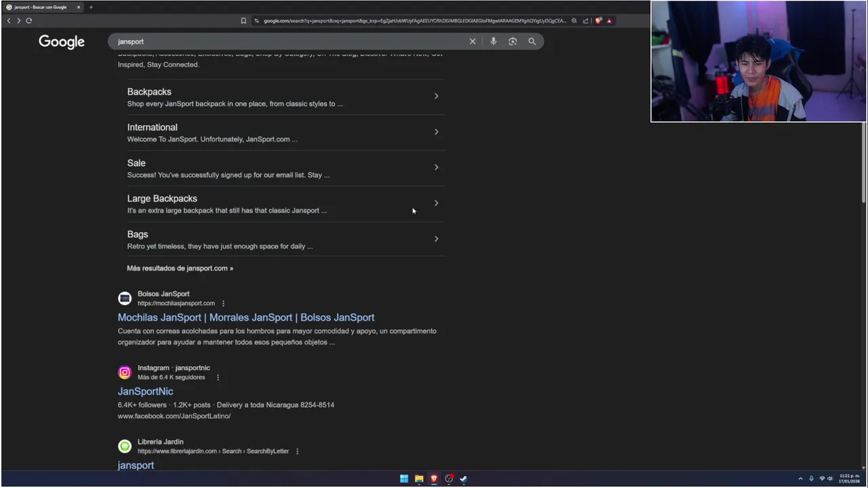
Task: Share the page with the share icon
Action: click(586, 20)
